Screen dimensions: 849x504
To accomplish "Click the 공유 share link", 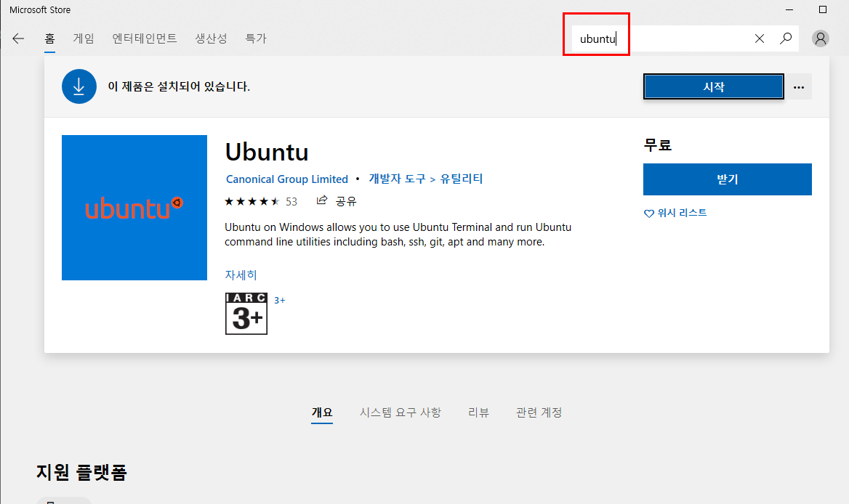I will (346, 202).
